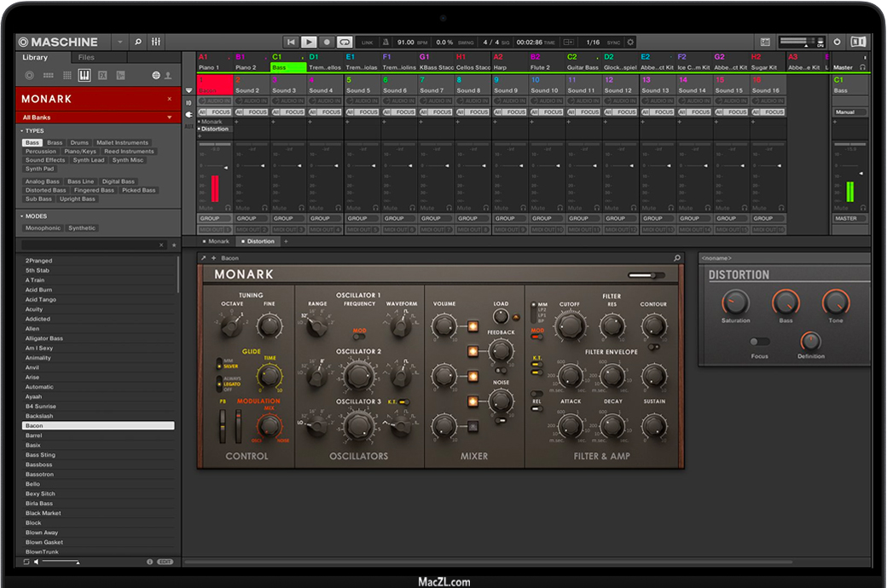
Task: Toggle the metronome icon
Action: [x=386, y=42]
